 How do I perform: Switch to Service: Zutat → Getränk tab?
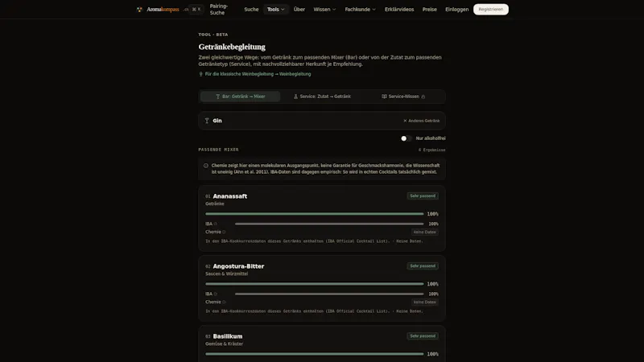(x=322, y=97)
